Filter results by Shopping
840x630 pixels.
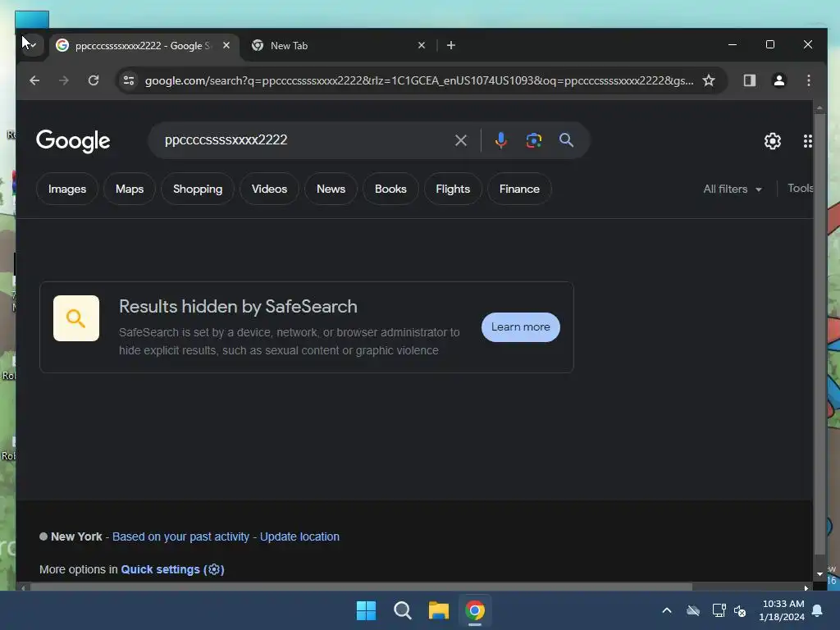[x=198, y=189]
